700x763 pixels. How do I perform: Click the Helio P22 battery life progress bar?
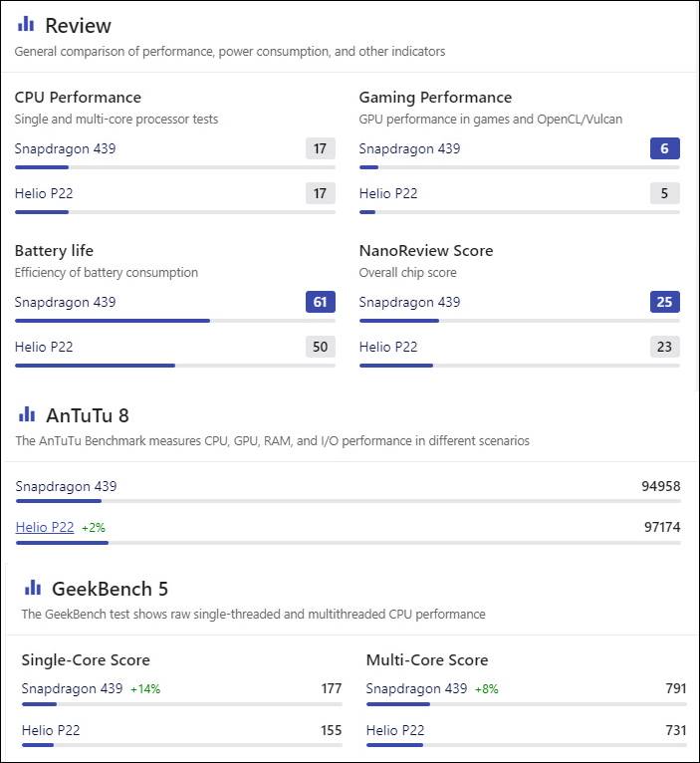click(x=174, y=366)
